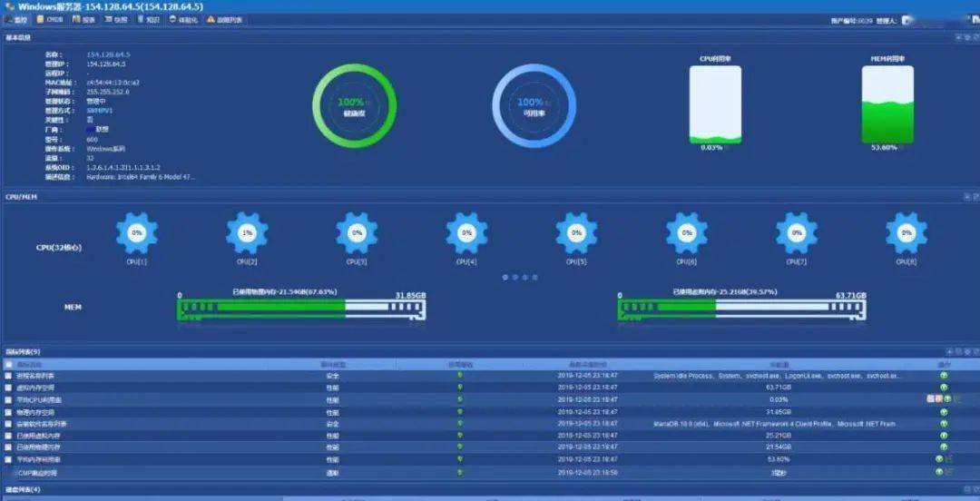The width and height of the screenshot is (980, 501).
Task: Open the CMDB tab in toolbar
Action: pyautogui.click(x=47, y=19)
